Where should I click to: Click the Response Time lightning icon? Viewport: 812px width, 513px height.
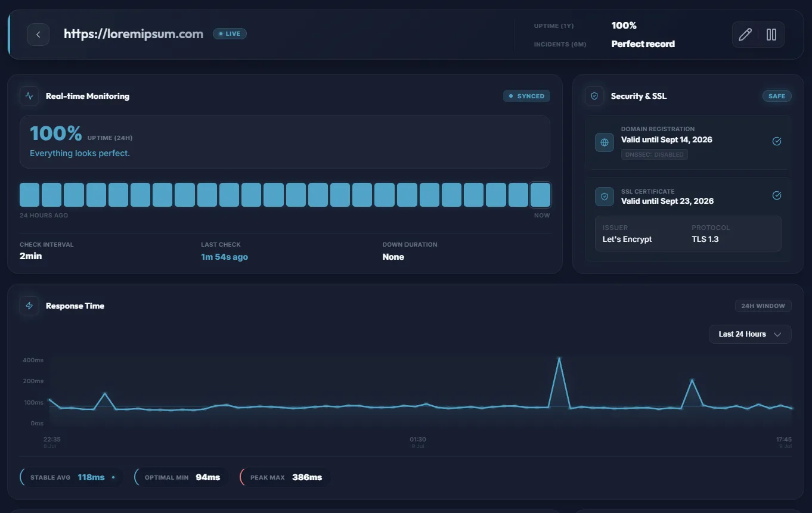tap(29, 306)
